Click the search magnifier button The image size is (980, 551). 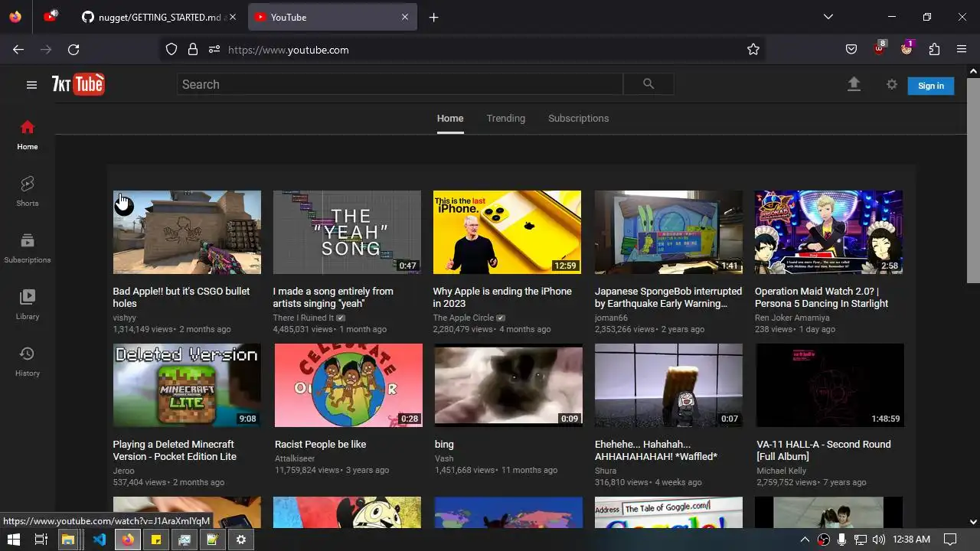coord(648,84)
